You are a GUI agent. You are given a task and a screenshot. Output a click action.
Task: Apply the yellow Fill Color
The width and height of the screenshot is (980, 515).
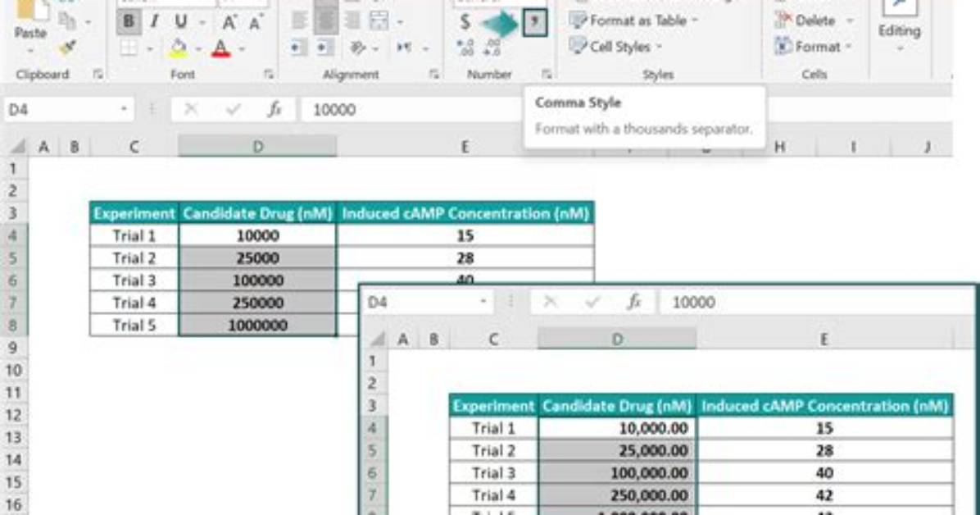pyautogui.click(x=178, y=48)
